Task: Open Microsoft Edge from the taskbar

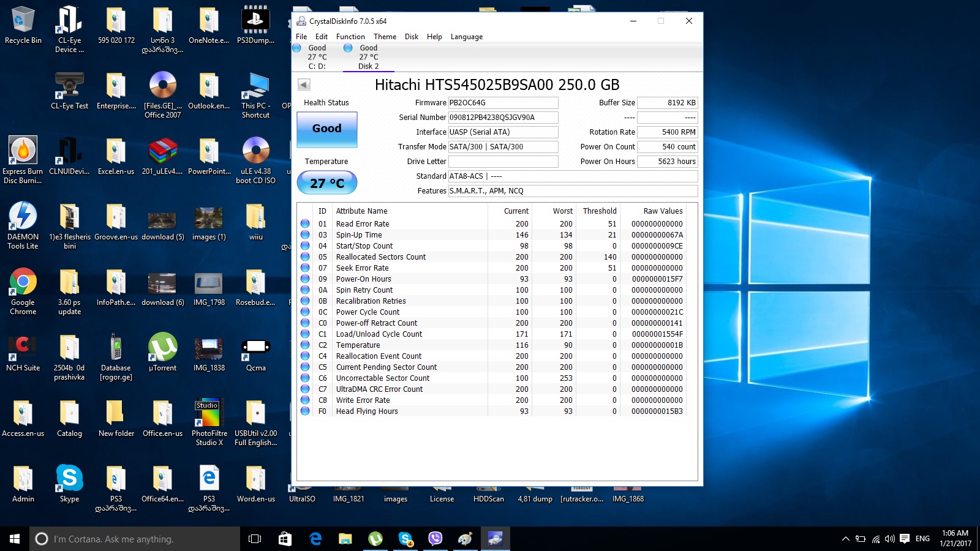Action: tap(315, 539)
